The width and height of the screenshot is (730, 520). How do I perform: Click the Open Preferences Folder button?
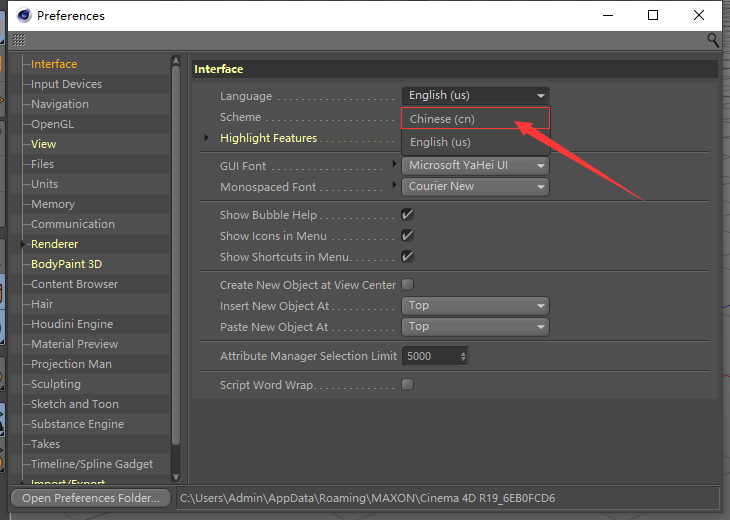(x=91, y=498)
